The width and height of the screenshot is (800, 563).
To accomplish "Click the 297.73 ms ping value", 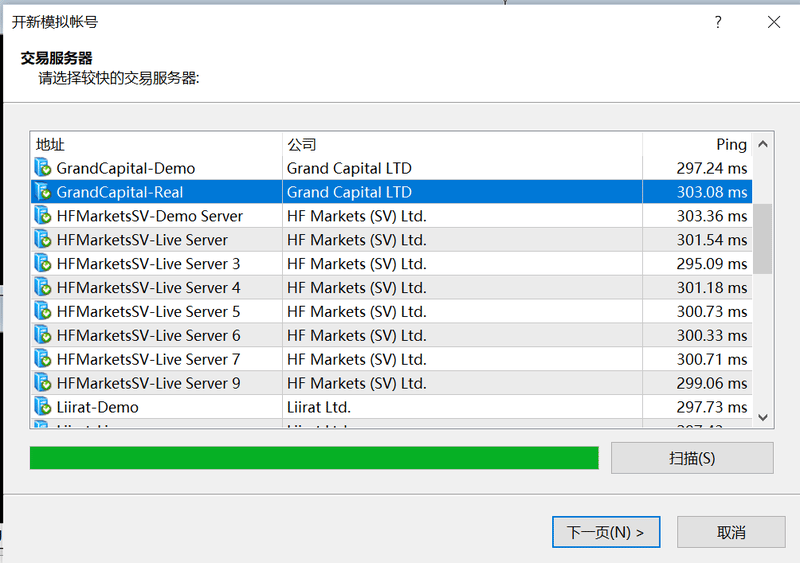I will (712, 407).
